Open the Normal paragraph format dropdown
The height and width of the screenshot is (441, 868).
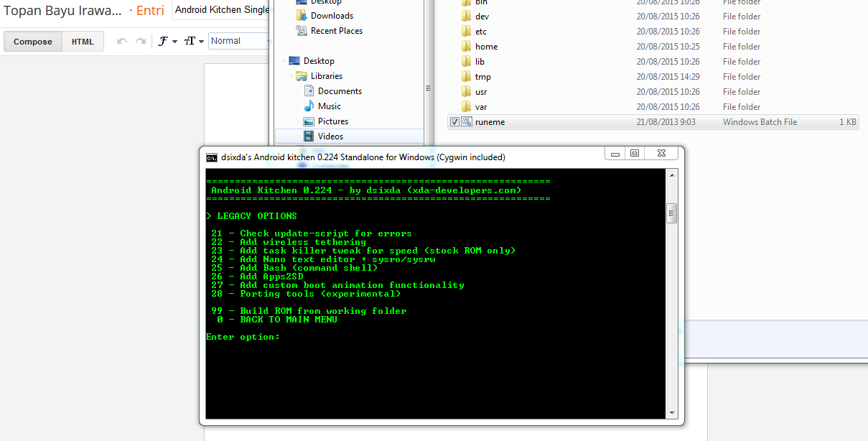(238, 41)
